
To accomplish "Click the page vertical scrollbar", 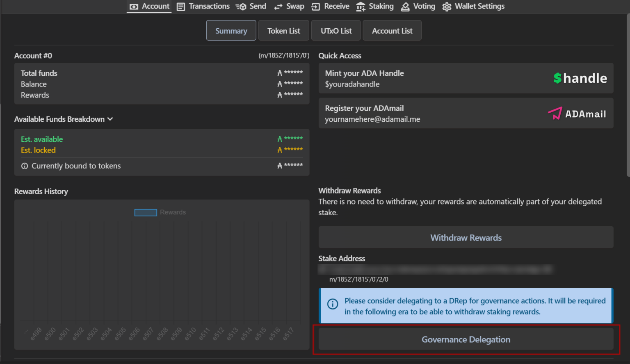I will point(628,94).
